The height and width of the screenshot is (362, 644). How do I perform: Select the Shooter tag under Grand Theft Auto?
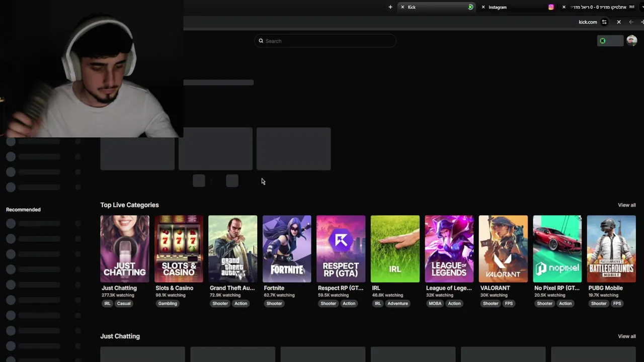220,304
